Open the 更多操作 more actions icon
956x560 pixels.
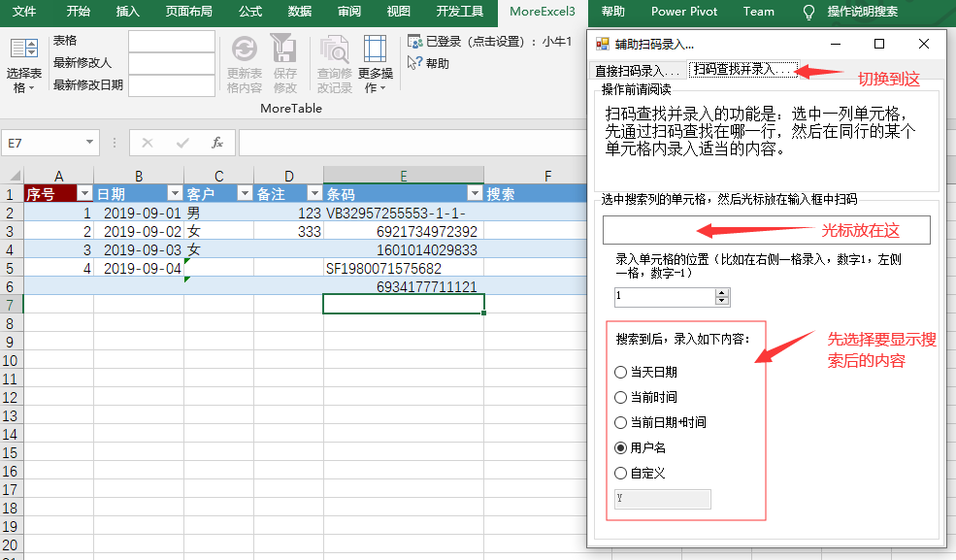375,49
